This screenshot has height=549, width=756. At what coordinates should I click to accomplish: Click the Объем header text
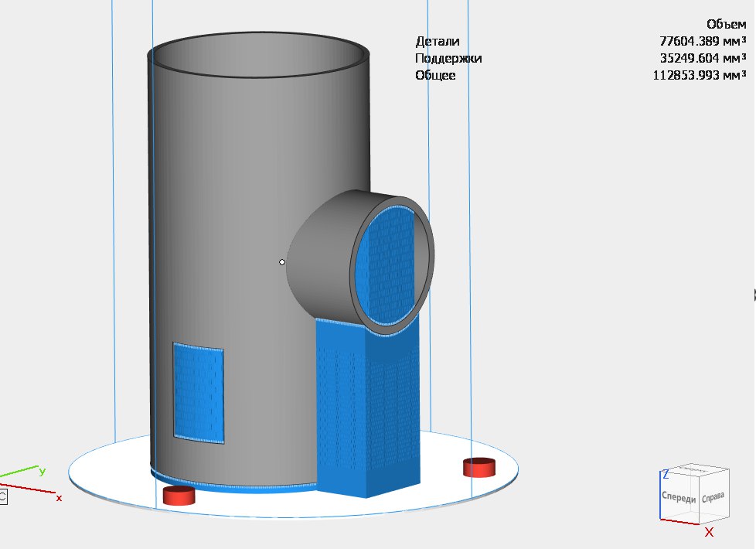click(x=726, y=25)
